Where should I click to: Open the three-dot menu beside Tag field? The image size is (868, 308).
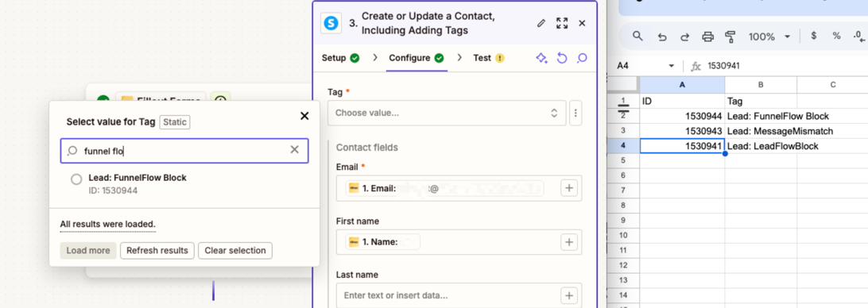575,113
